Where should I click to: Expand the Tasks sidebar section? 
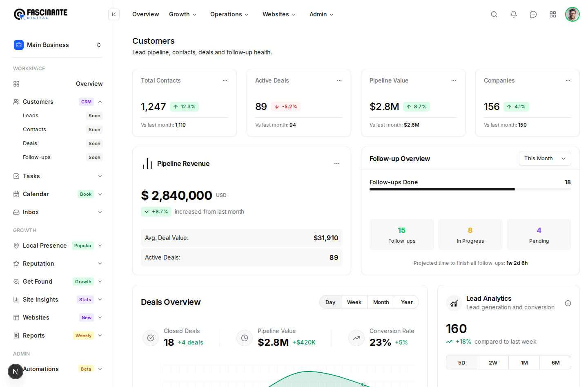pyautogui.click(x=58, y=176)
